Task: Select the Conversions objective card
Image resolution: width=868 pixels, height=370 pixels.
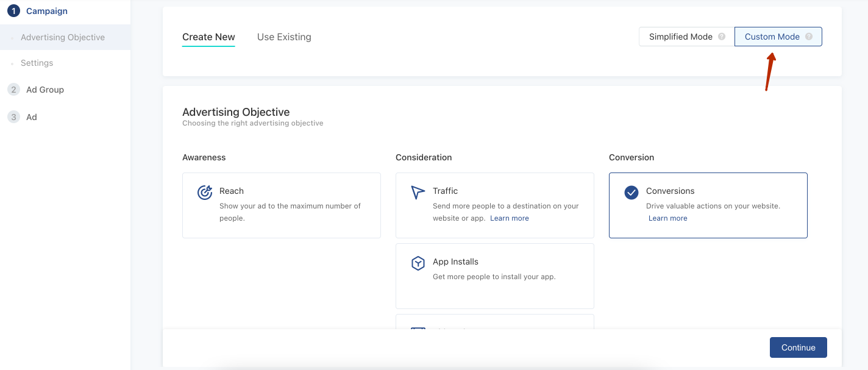Action: [x=708, y=205]
